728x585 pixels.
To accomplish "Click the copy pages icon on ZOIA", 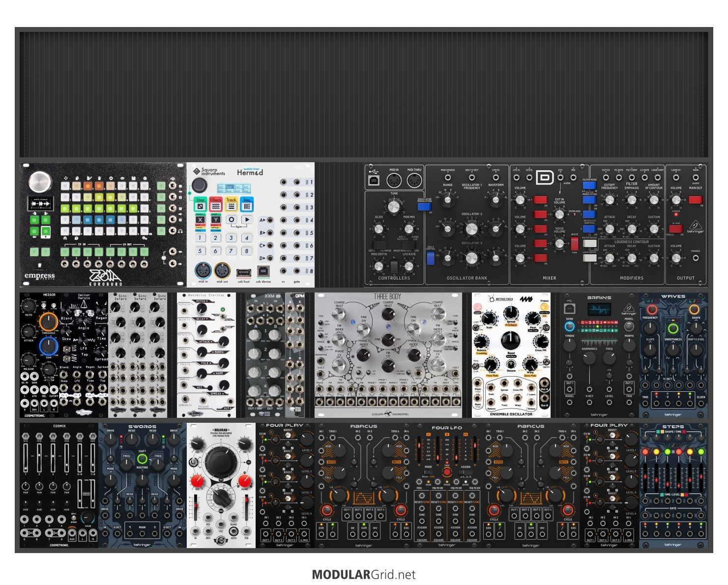I will (x=77, y=178).
